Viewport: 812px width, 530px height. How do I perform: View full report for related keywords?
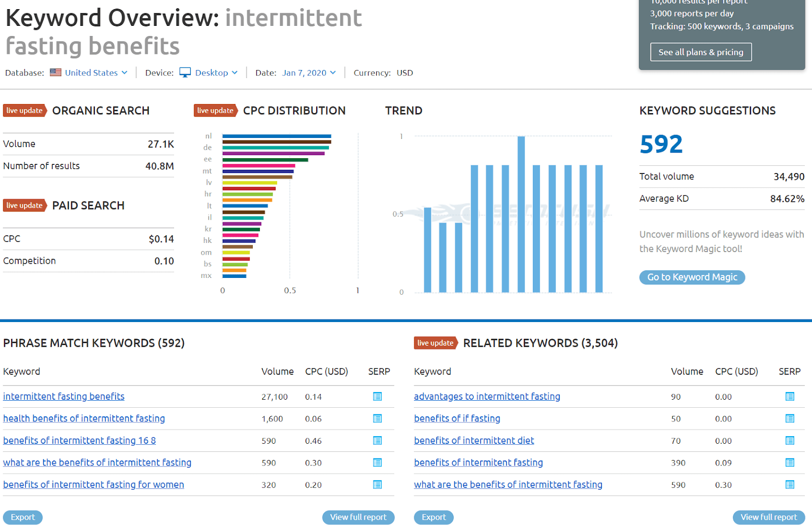click(x=768, y=517)
